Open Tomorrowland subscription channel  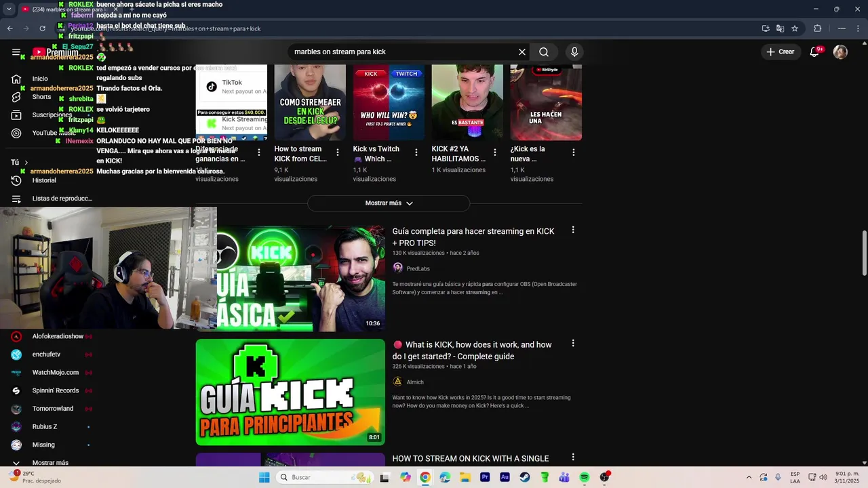click(x=51, y=409)
